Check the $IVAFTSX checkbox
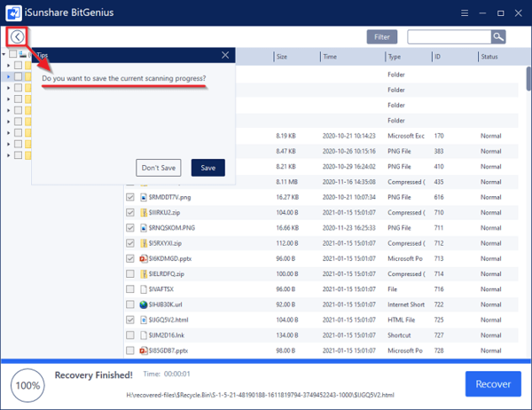 click(x=130, y=289)
